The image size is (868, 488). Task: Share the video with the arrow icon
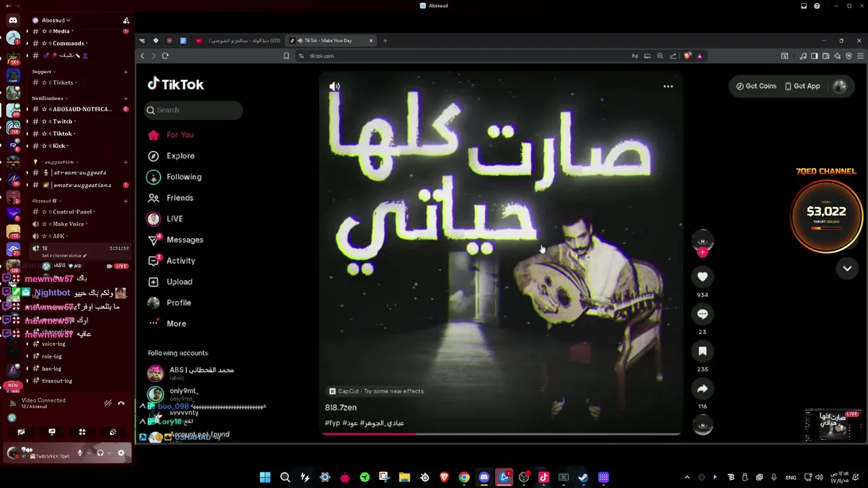[703, 388]
